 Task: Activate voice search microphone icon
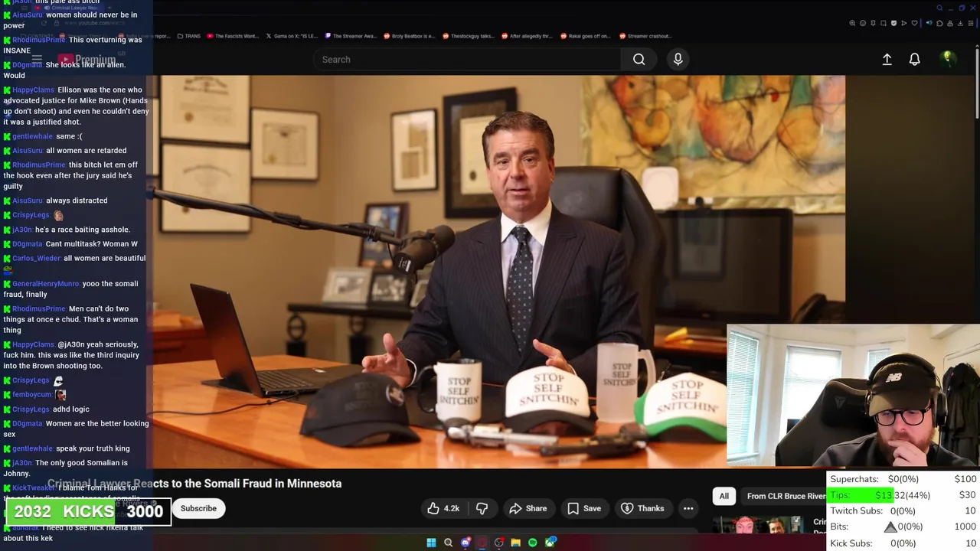pos(678,59)
